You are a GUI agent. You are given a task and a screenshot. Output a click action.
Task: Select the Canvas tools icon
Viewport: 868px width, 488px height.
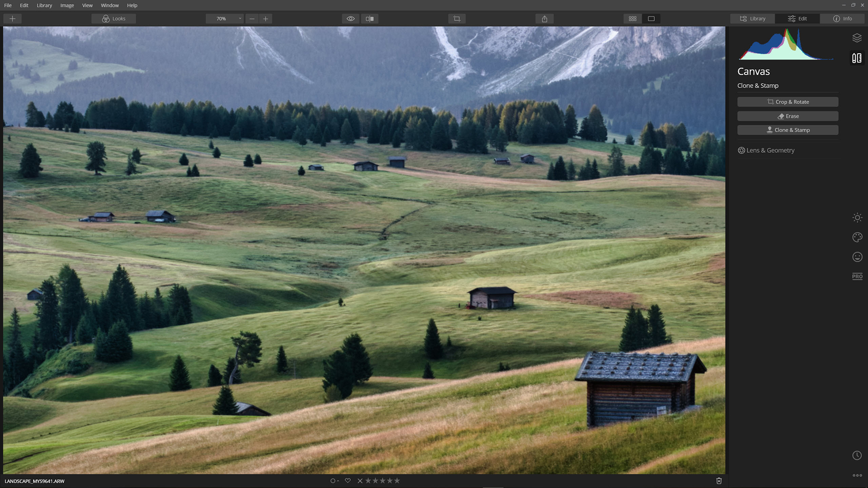tap(857, 58)
